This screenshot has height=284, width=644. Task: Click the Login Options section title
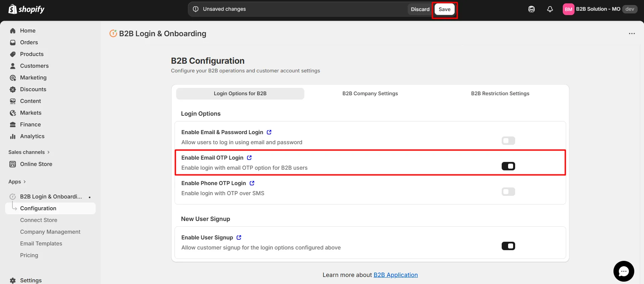click(201, 114)
